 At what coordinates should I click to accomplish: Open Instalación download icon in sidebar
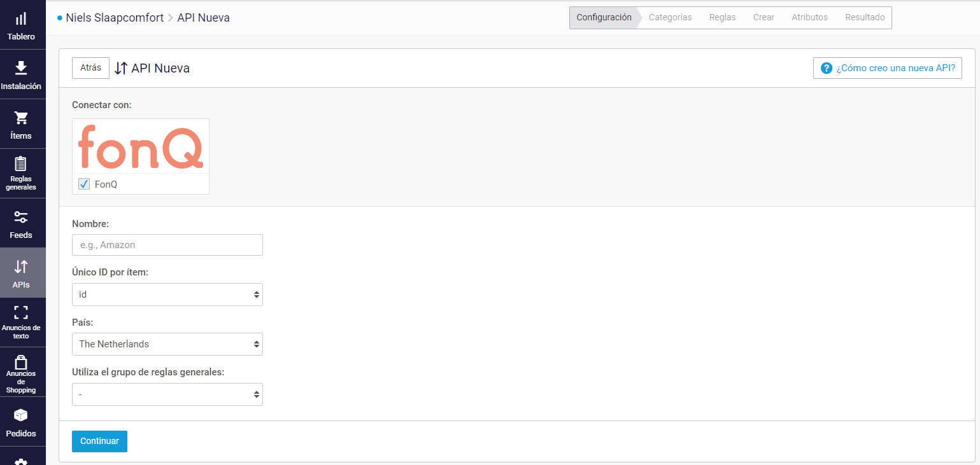[x=21, y=68]
